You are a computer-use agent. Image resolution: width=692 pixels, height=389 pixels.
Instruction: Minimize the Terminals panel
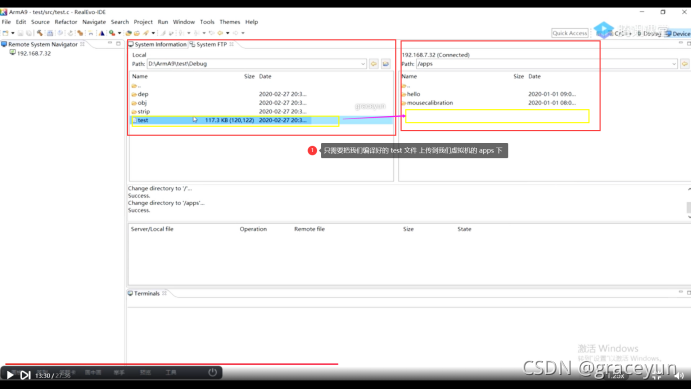(681, 292)
